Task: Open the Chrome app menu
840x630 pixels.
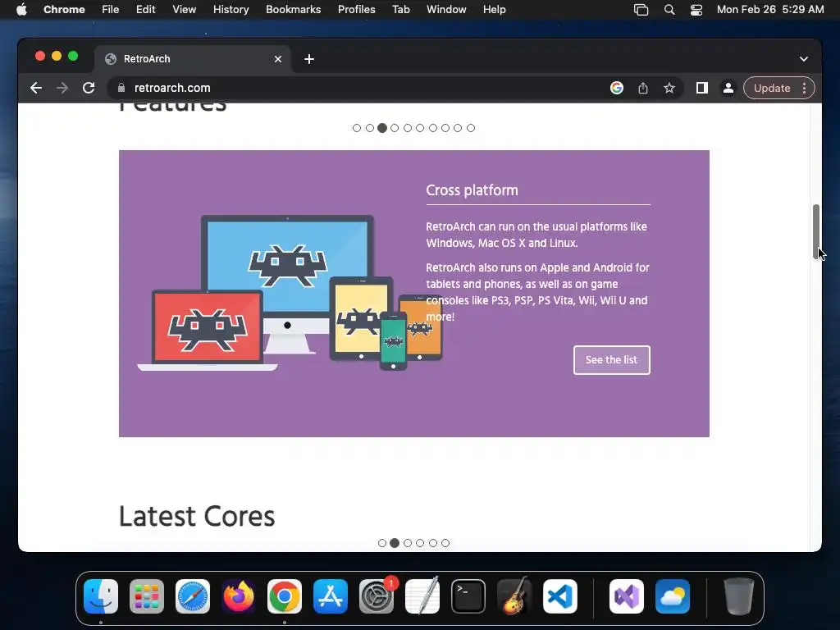Action: pos(64,10)
